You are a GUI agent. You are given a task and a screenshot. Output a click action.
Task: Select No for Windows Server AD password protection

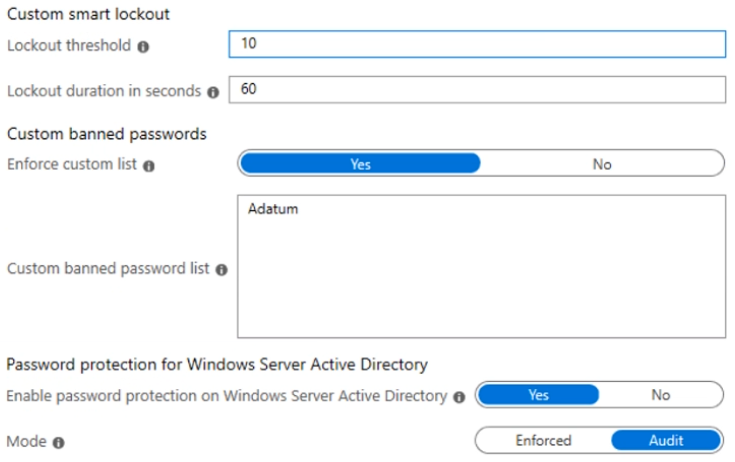[x=660, y=395]
